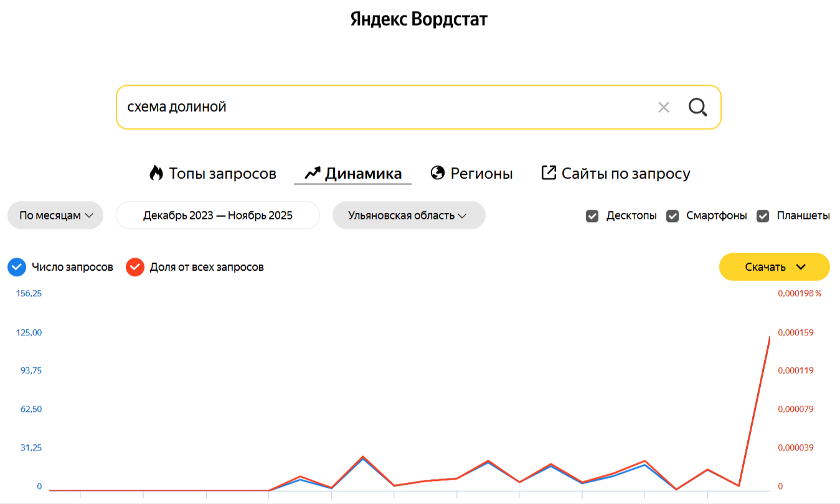
Task: Toggle the blue Число запросов series
Action: click(17, 267)
